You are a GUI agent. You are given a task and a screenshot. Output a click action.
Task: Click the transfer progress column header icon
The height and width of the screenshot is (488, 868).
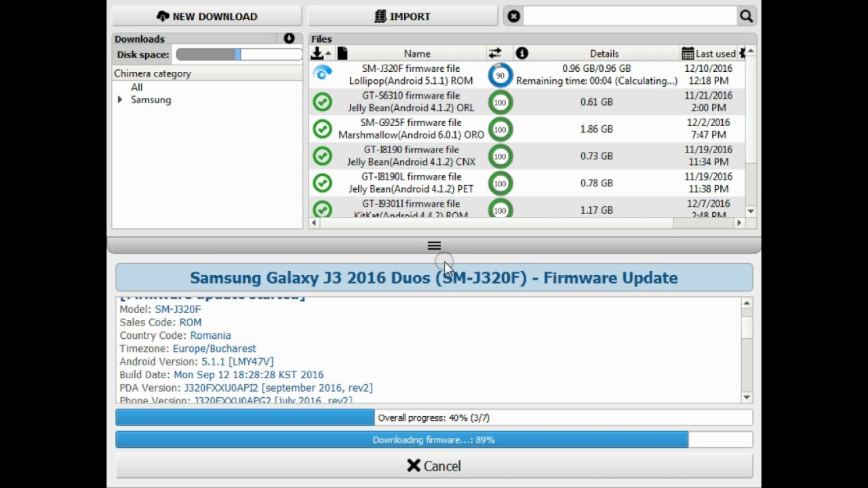click(x=495, y=53)
